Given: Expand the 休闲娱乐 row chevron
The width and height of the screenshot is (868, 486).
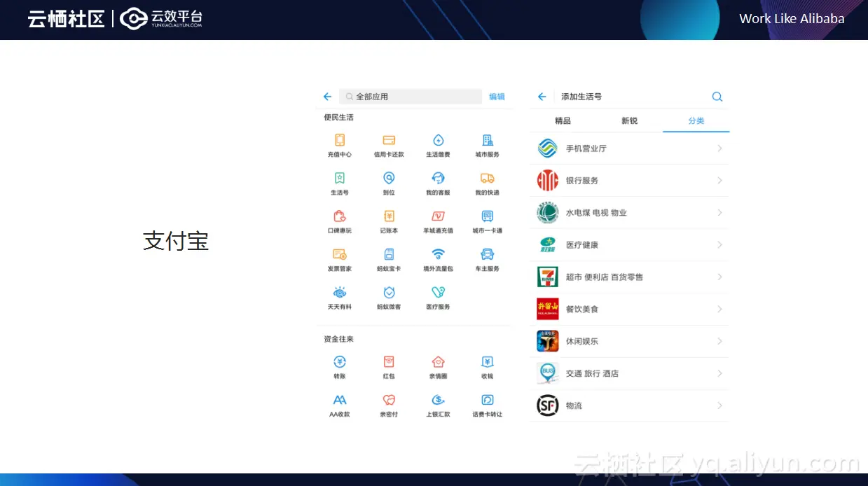Looking at the screenshot, I should [x=719, y=341].
